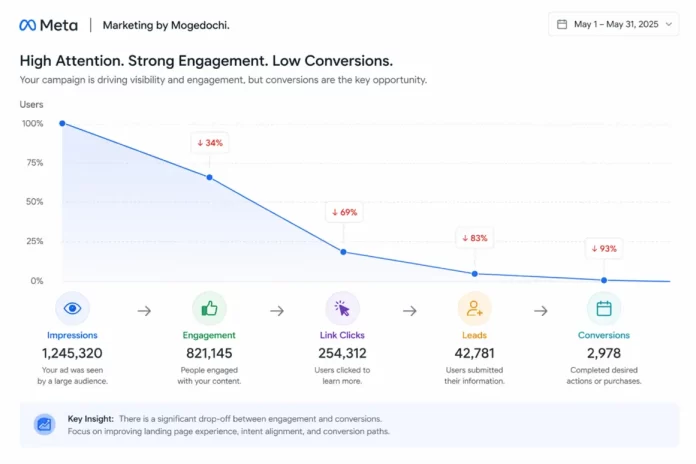Open the May 1 – May 31 date range
The image size is (696, 464).
point(614,24)
